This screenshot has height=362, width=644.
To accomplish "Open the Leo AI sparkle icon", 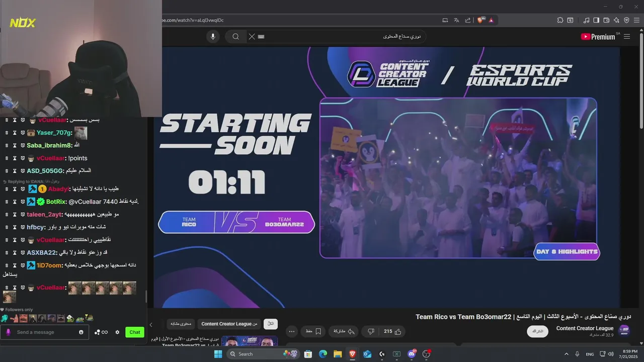I will pos(616,20).
